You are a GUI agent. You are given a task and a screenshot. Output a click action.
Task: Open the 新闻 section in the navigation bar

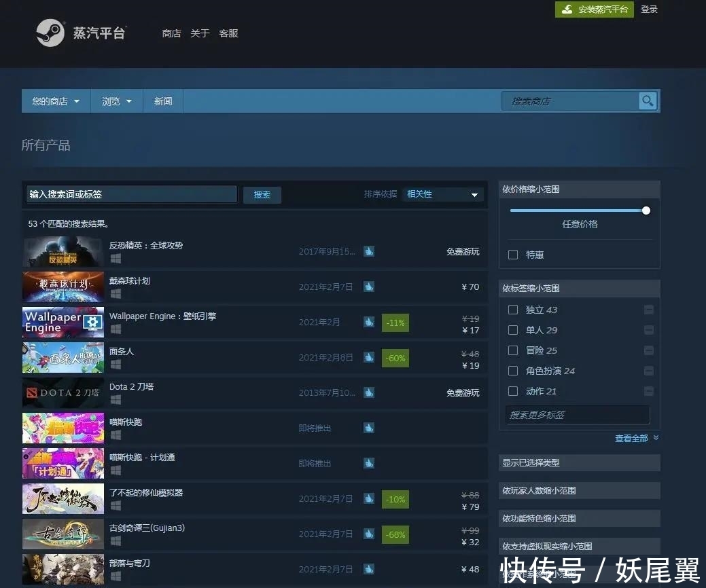[163, 100]
